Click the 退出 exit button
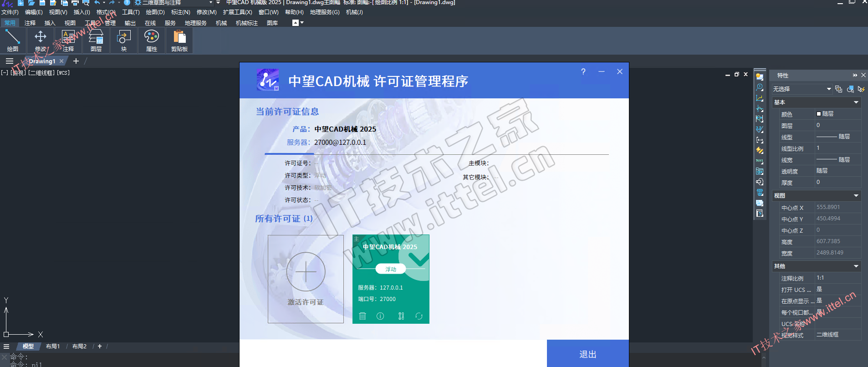The width and height of the screenshot is (868, 367). tap(587, 354)
